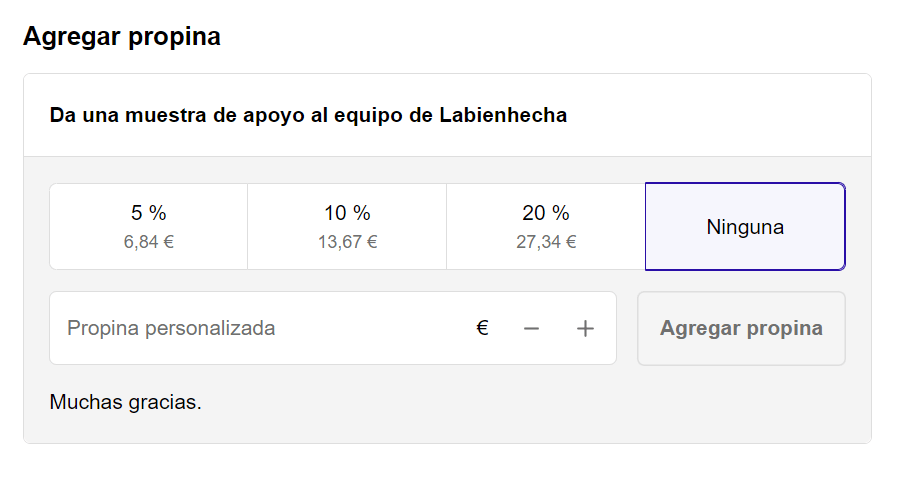This screenshot has height=501, width=907.
Task: Increase custom tip with plus icon
Action: [x=585, y=329]
